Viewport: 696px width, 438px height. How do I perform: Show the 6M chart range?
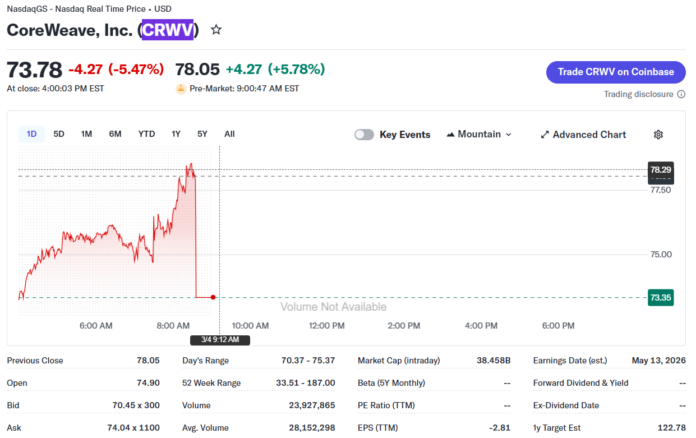[x=115, y=134]
